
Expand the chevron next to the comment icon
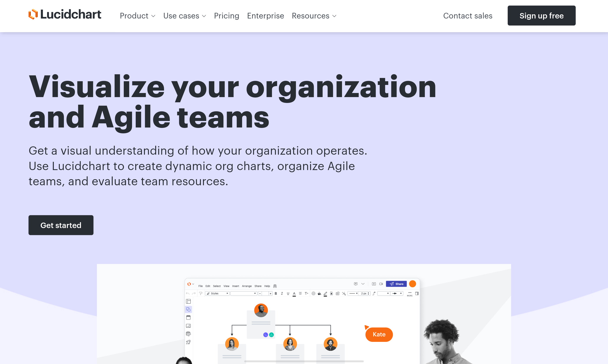tap(363, 284)
